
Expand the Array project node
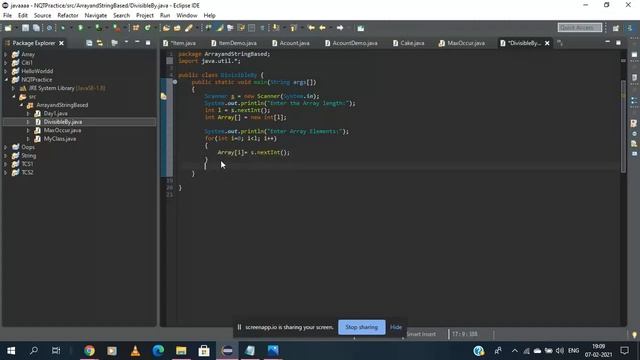5,54
